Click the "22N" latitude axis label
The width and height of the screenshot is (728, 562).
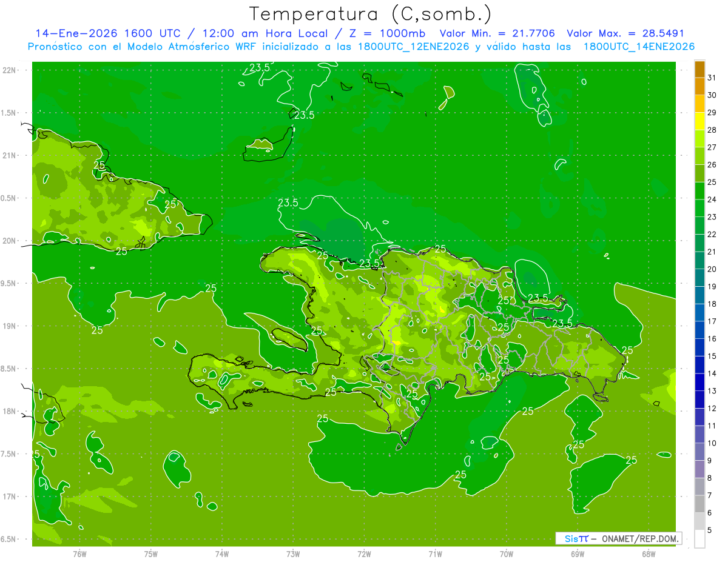click(x=10, y=70)
